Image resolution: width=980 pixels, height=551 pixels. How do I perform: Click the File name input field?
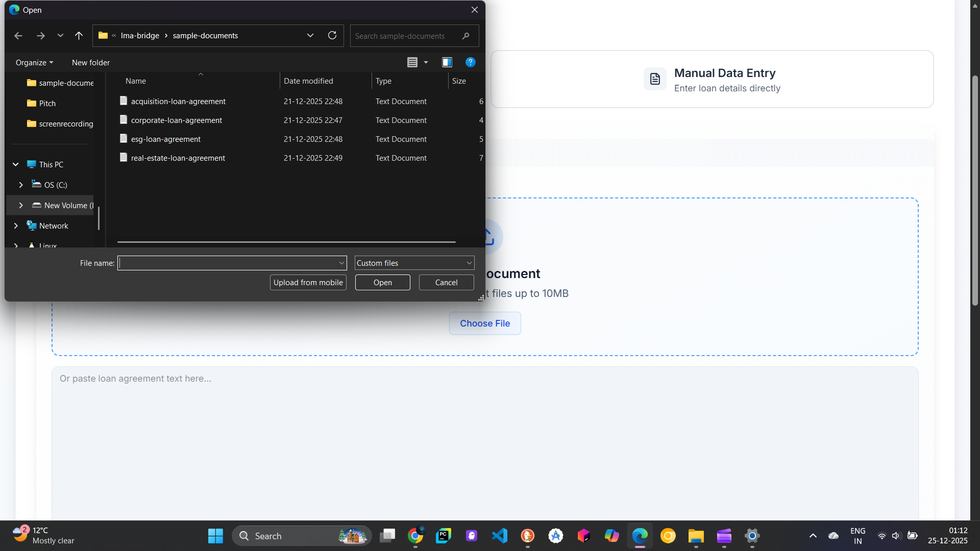[228, 263]
